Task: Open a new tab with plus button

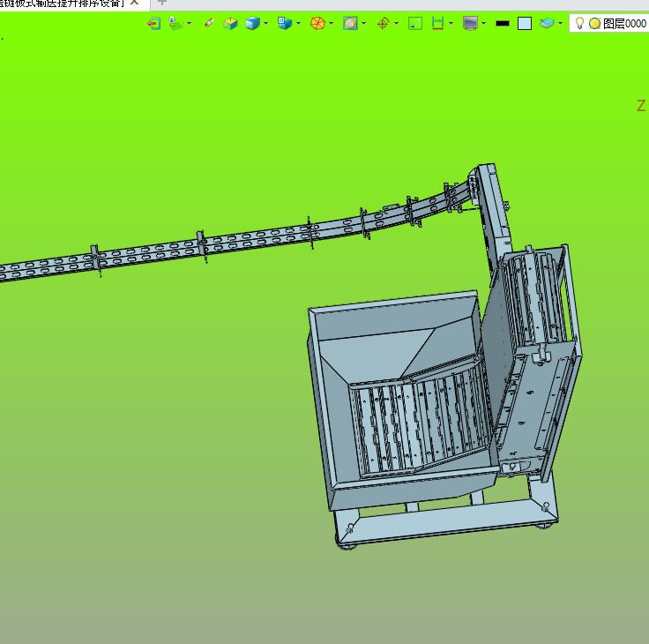Action: point(161,3)
